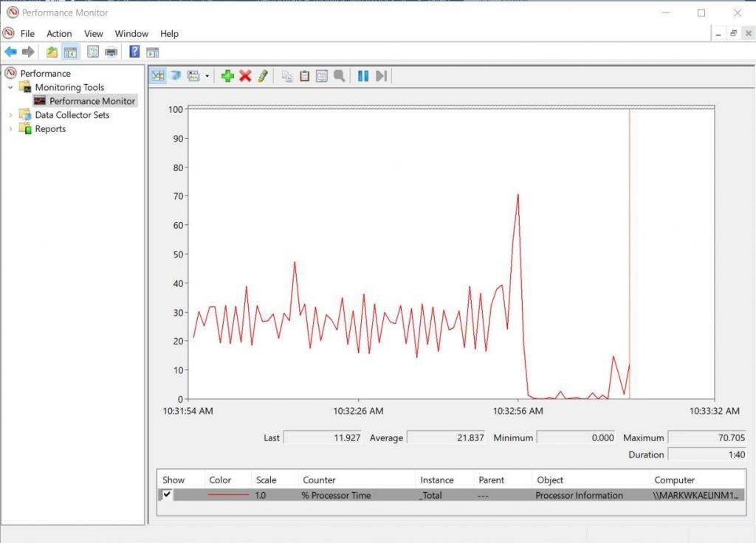Toggle View Current Activity chart mode
Image resolution: width=756 pixels, height=543 pixels.
157,75
